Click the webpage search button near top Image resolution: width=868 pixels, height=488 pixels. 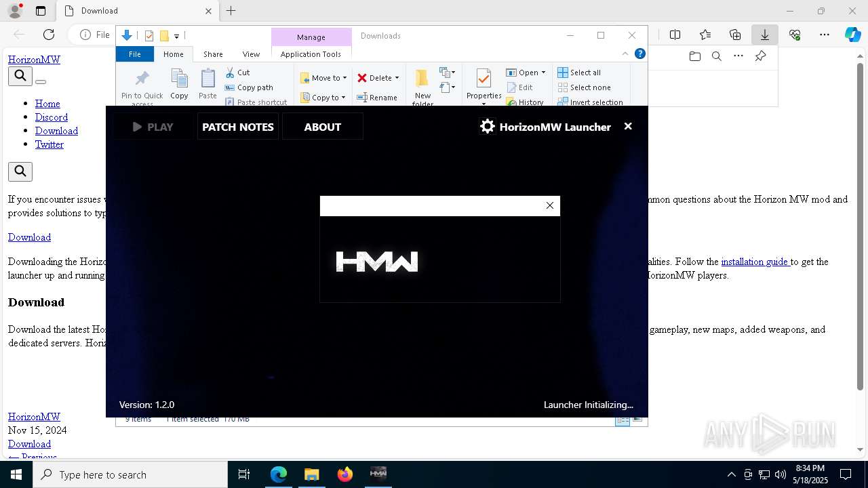pos(20,76)
